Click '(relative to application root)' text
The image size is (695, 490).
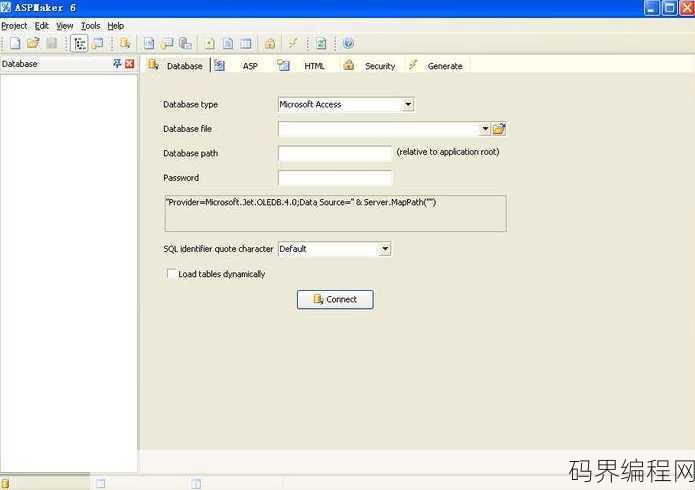pyautogui.click(x=448, y=152)
